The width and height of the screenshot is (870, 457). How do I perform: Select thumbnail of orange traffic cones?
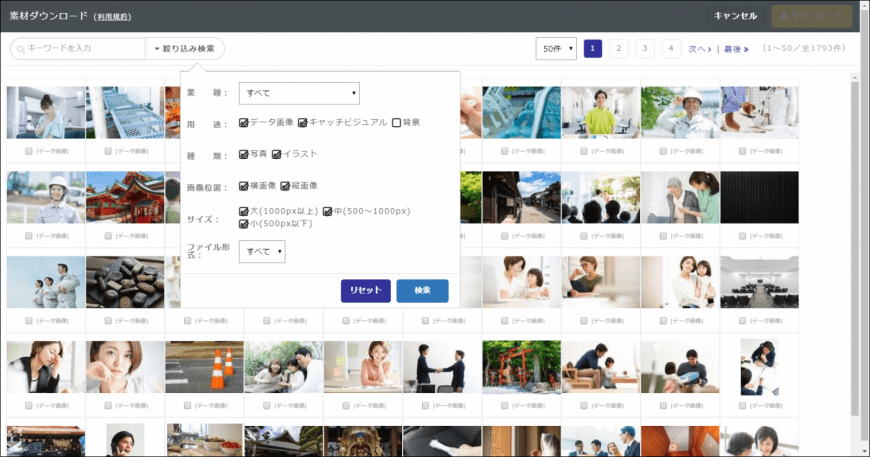205,367
